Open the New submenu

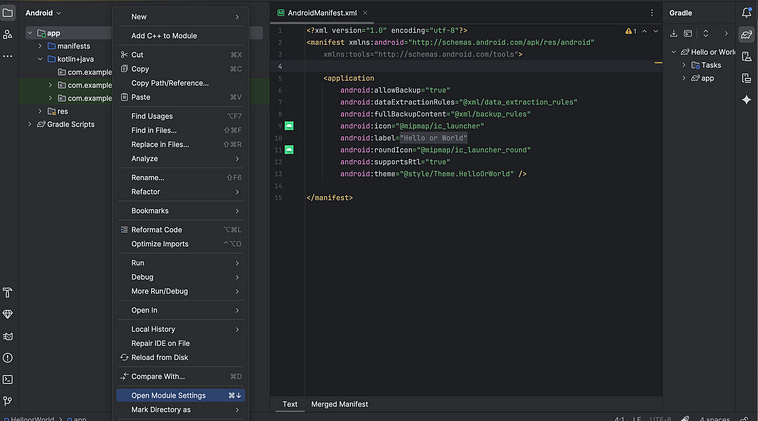pos(180,16)
